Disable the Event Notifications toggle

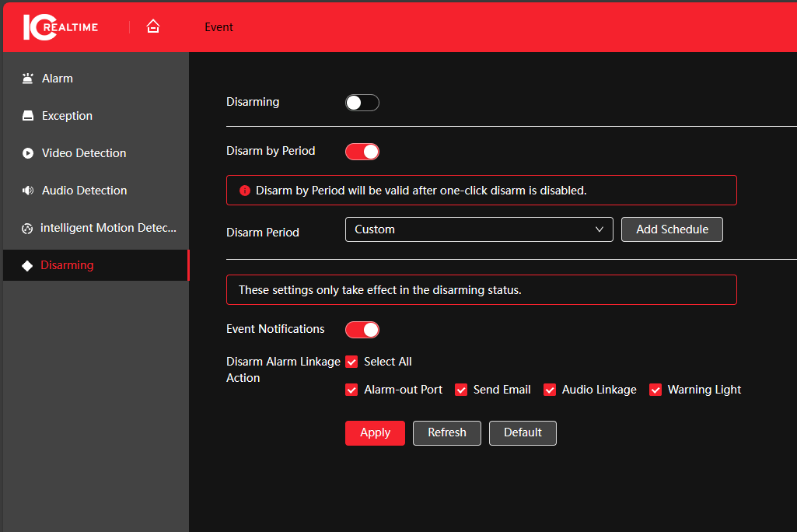(362, 330)
